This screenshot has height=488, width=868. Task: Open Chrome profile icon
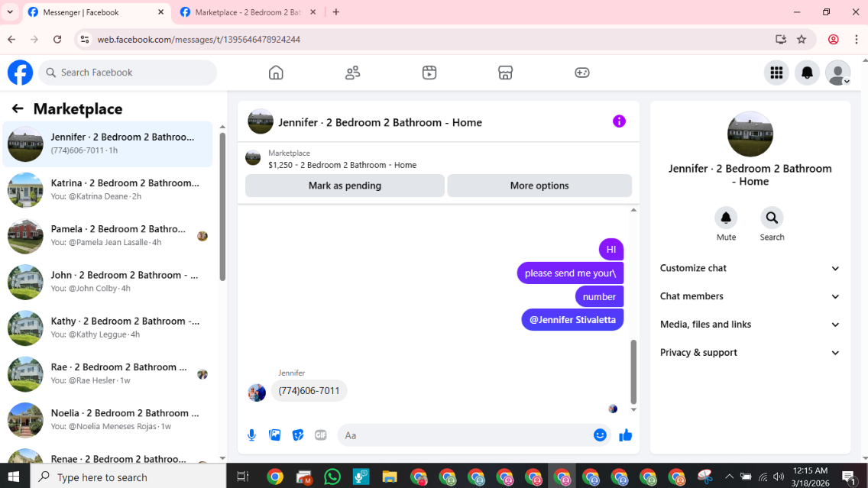833,39
